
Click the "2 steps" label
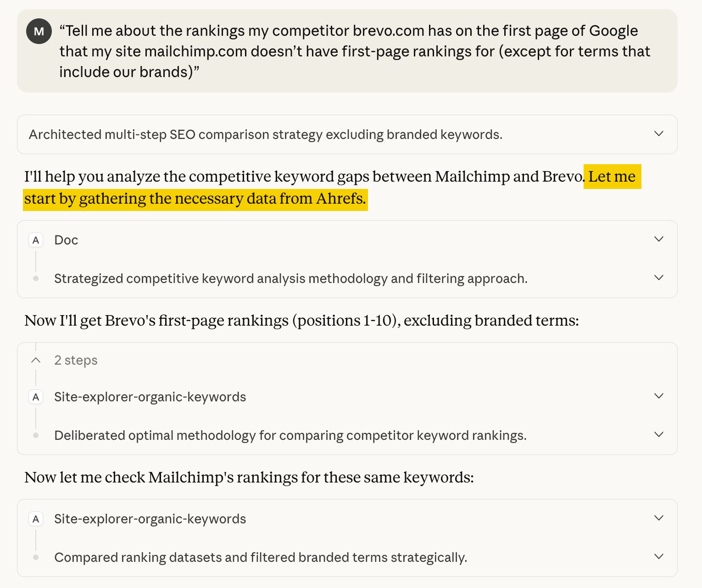pyautogui.click(x=76, y=361)
